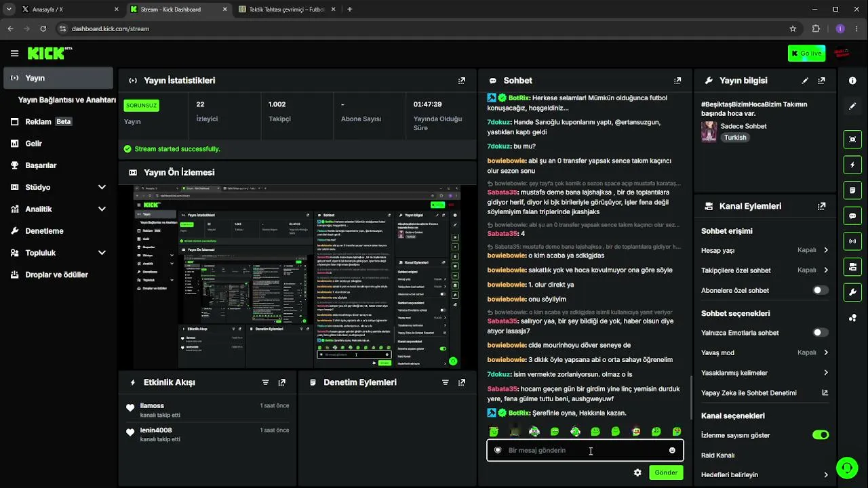Click the chat panel scrollbar
Viewport: 868px width, 488px height.
(x=690, y=397)
